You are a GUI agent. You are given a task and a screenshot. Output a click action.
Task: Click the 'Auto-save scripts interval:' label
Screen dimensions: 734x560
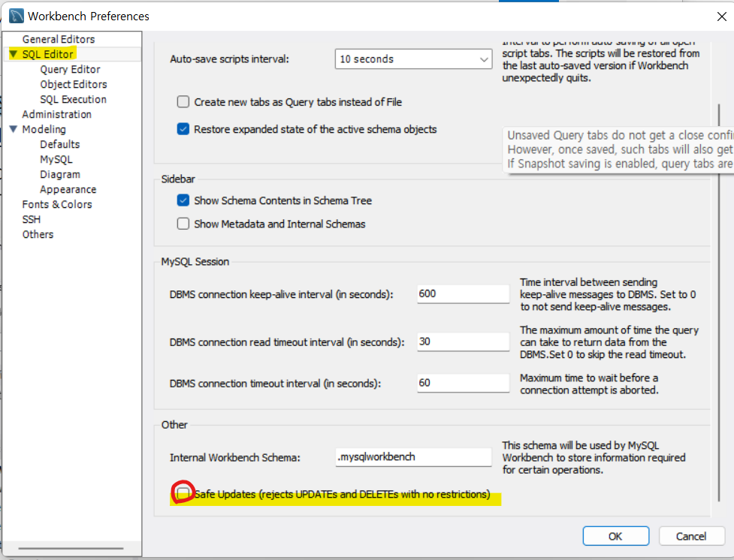[229, 59]
